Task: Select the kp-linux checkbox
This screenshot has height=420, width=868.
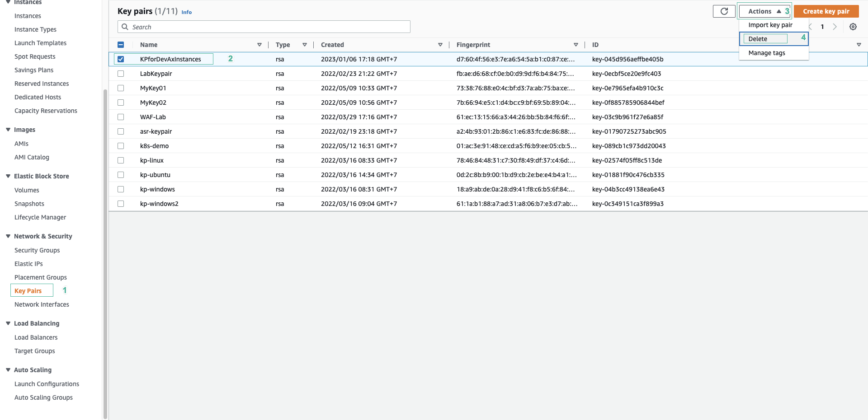Action: pos(121,160)
